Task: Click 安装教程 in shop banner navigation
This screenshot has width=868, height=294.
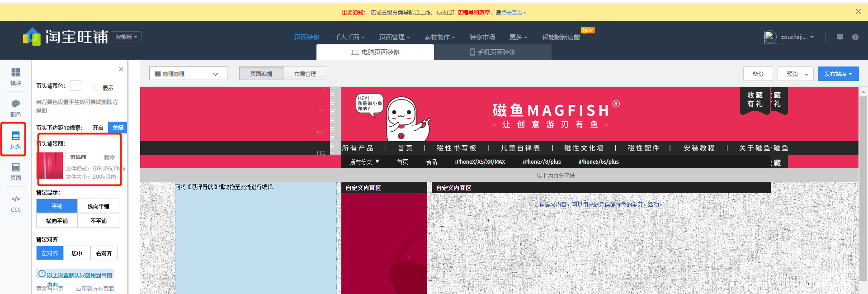Action: (x=699, y=148)
